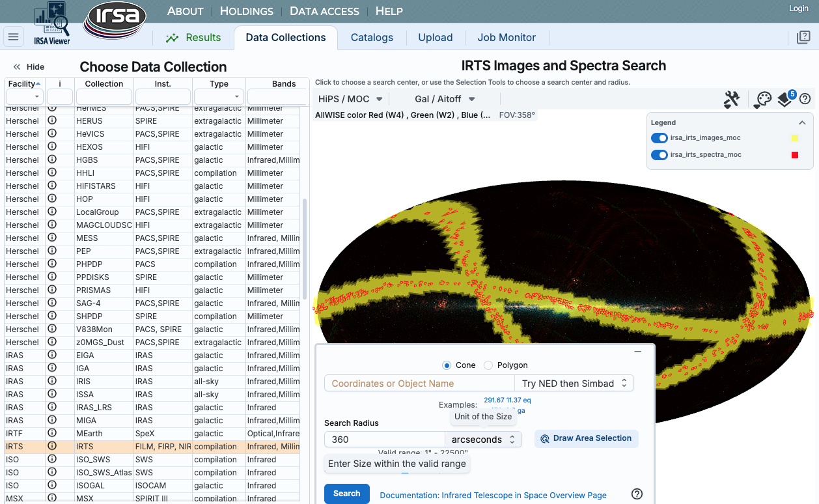819x504 pixels.
Task: Open the Gal / Aitoff projection dropdown
Action: pyautogui.click(x=445, y=99)
